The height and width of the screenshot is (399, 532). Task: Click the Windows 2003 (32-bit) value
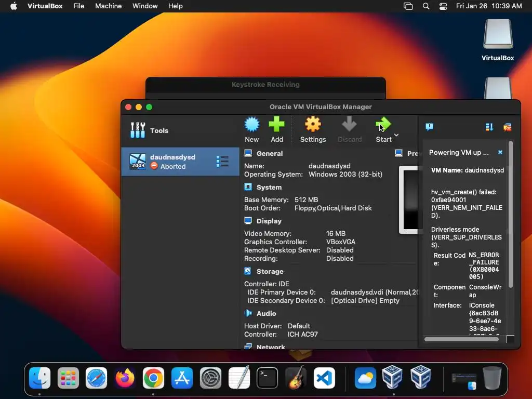[345, 175]
